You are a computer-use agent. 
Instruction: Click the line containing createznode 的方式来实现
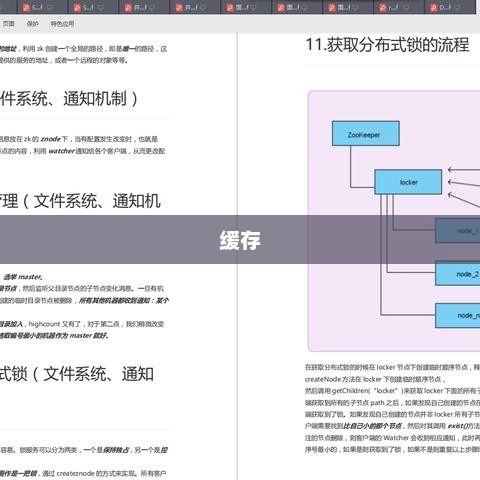(x=83, y=473)
